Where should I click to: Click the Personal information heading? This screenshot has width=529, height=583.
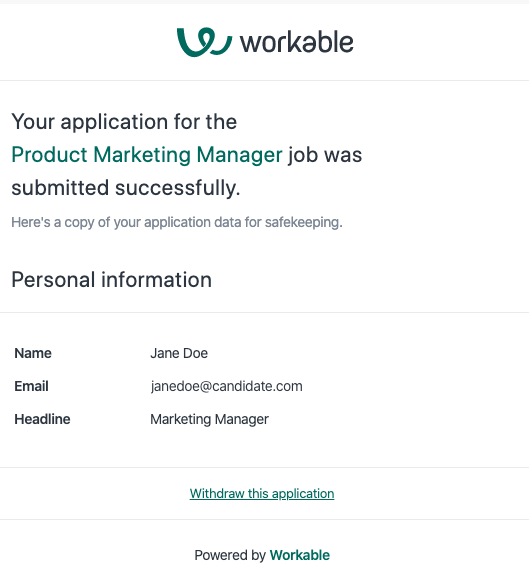[112, 280]
